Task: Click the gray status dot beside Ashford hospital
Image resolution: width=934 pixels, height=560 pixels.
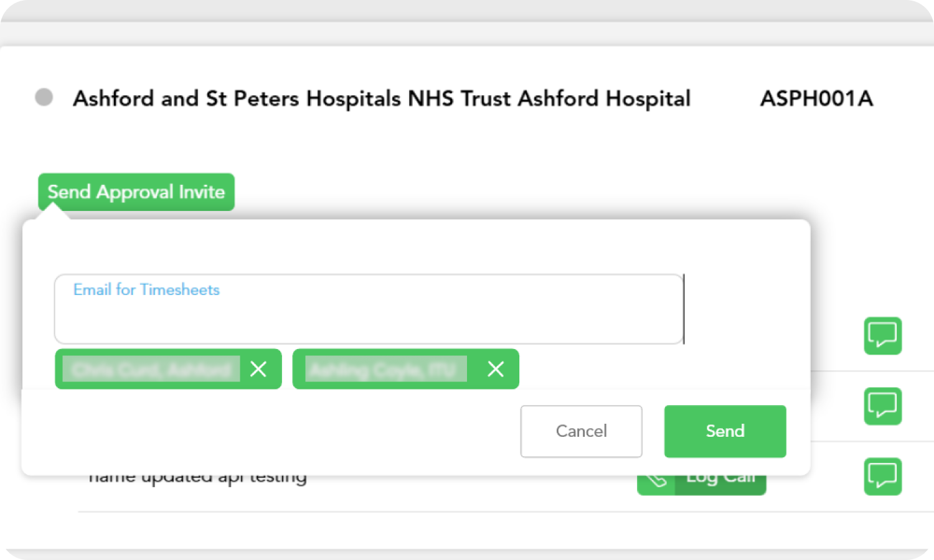Action: coord(44,97)
